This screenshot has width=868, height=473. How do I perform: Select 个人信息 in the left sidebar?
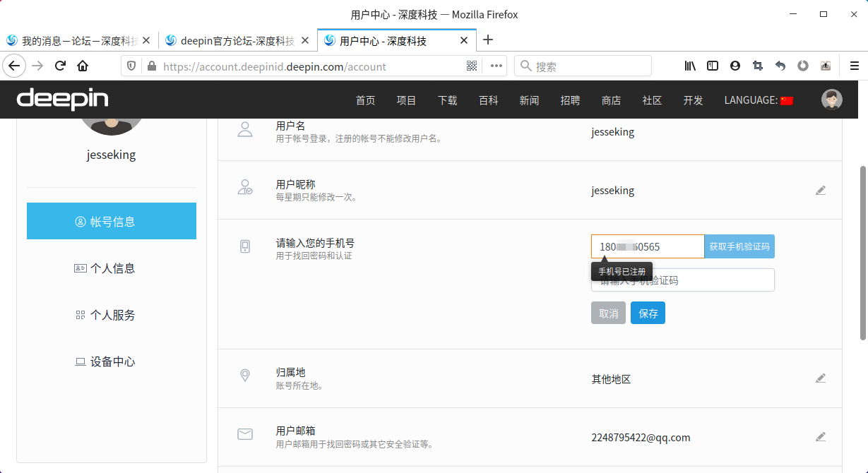click(x=112, y=268)
